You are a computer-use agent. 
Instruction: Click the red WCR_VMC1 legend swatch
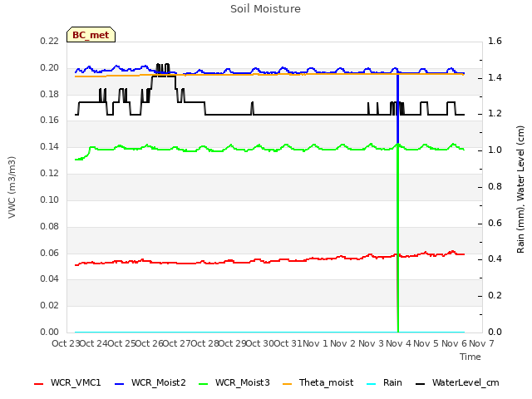[x=39, y=384]
